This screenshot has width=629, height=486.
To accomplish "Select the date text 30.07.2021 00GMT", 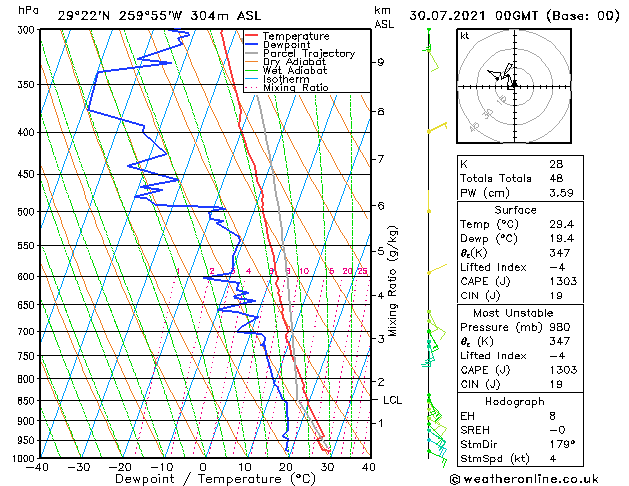I will point(473,16).
